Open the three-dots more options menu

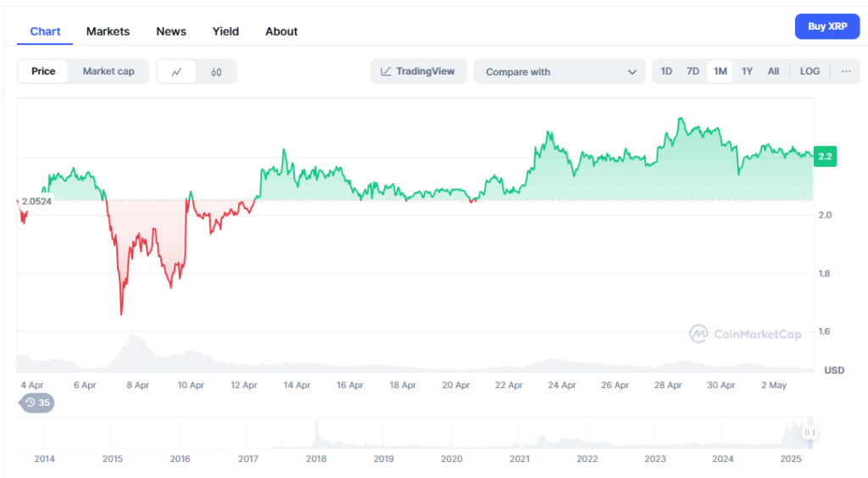click(x=845, y=71)
